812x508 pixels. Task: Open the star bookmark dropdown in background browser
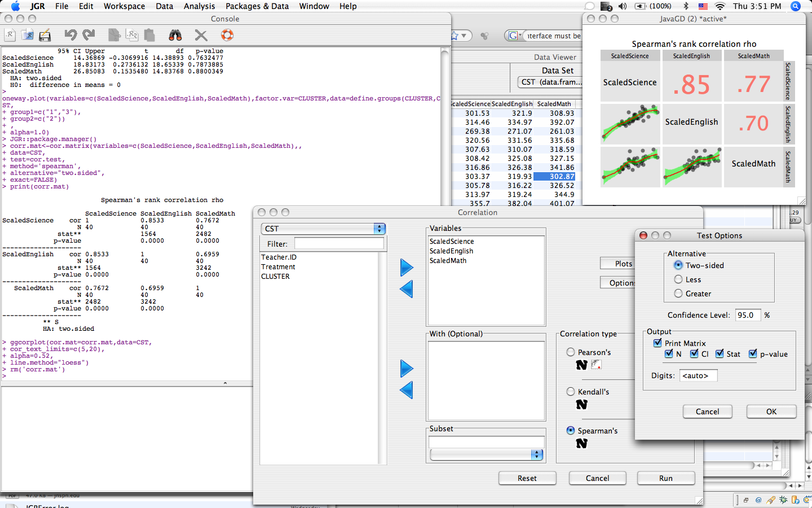tap(461, 36)
